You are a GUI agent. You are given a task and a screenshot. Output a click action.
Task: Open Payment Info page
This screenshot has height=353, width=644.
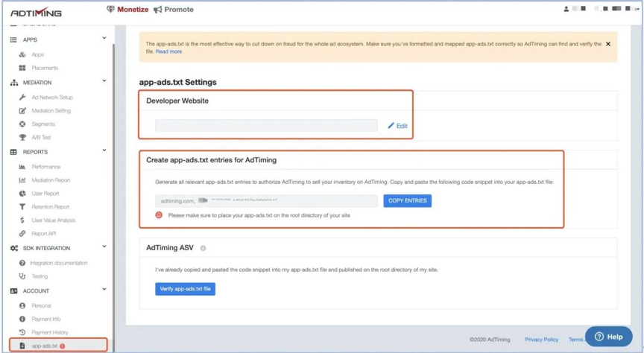[46, 319]
